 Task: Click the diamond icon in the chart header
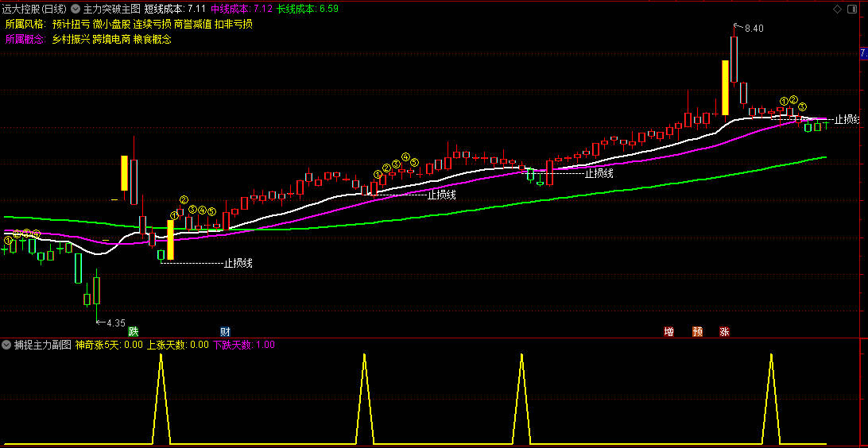click(x=838, y=9)
